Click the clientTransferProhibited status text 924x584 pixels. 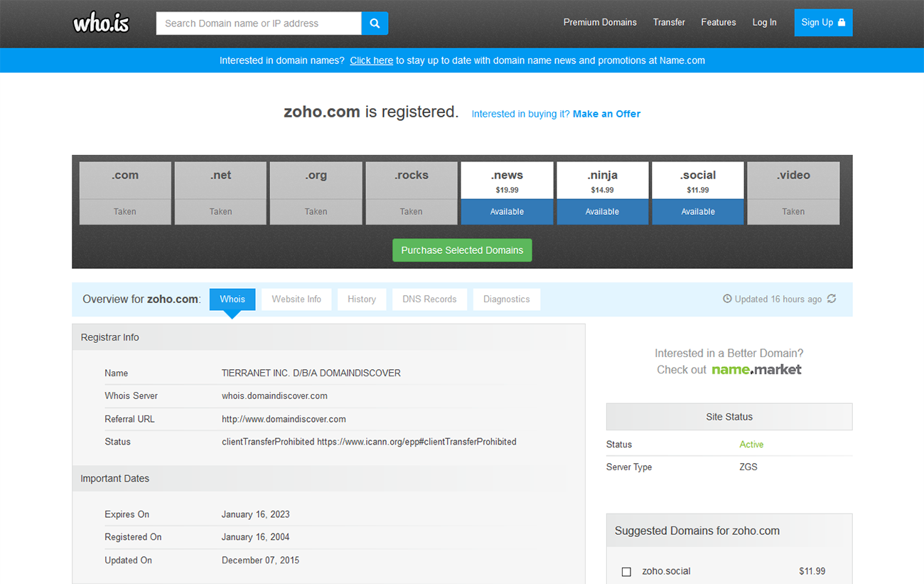369,442
